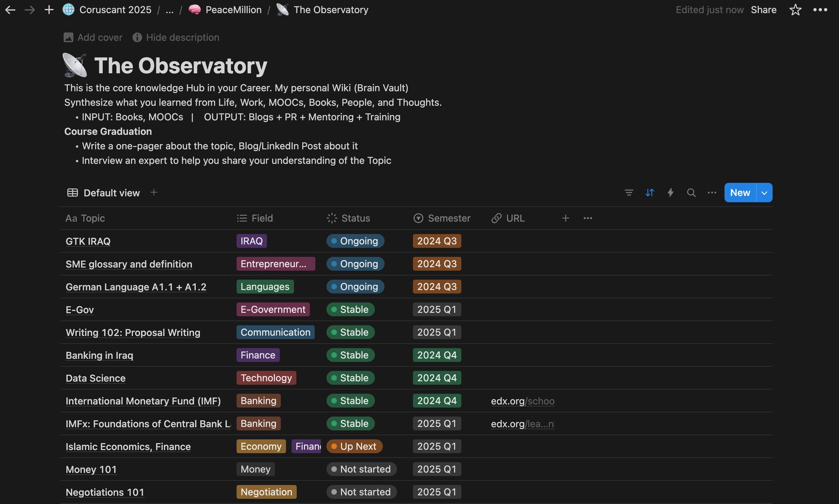Click the plus icon to add a property column
Screen dimensions: 839x504
pos(565,218)
